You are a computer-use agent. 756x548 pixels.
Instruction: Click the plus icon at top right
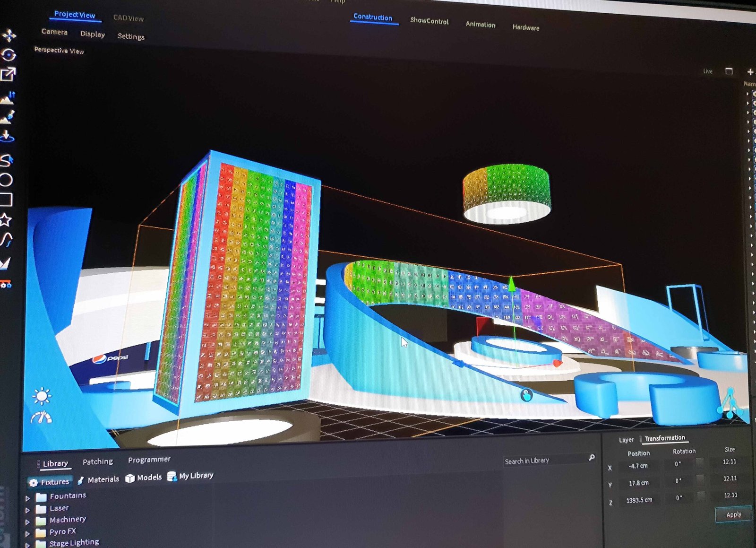(x=750, y=72)
